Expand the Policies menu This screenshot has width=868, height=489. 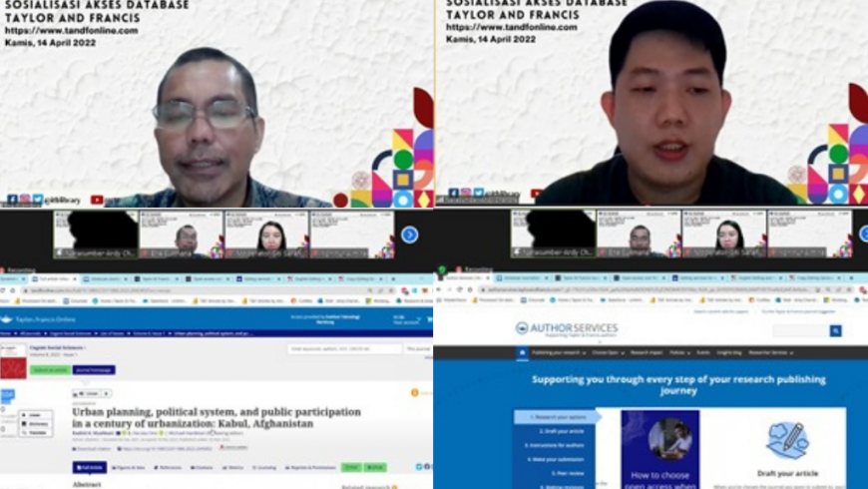pos(679,352)
